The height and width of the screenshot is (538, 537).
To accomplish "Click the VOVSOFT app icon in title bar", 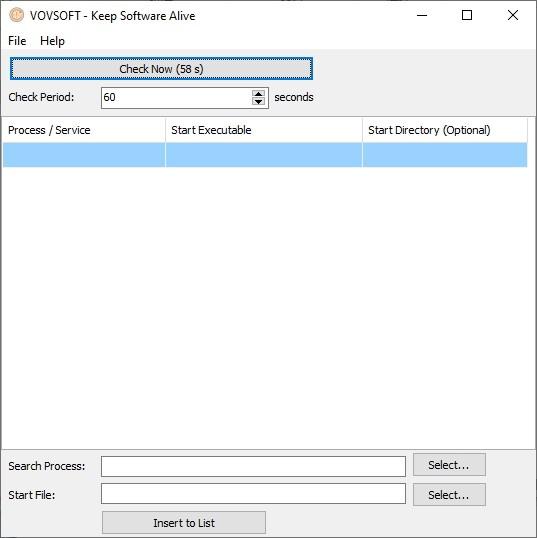I will (x=16, y=15).
